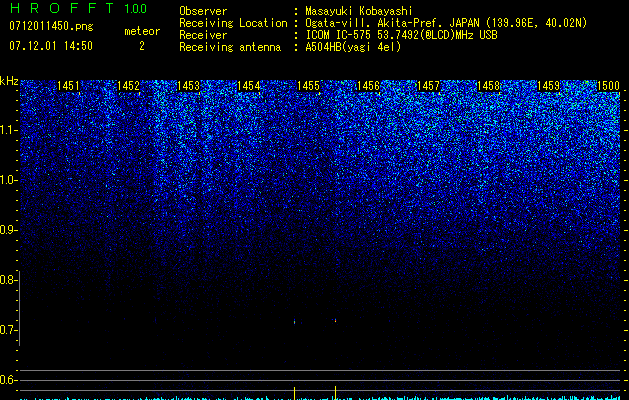Viewport: 629px width, 400px height.
Task: Click ICOM IC-575 receiver frequency text
Action: 401,35
